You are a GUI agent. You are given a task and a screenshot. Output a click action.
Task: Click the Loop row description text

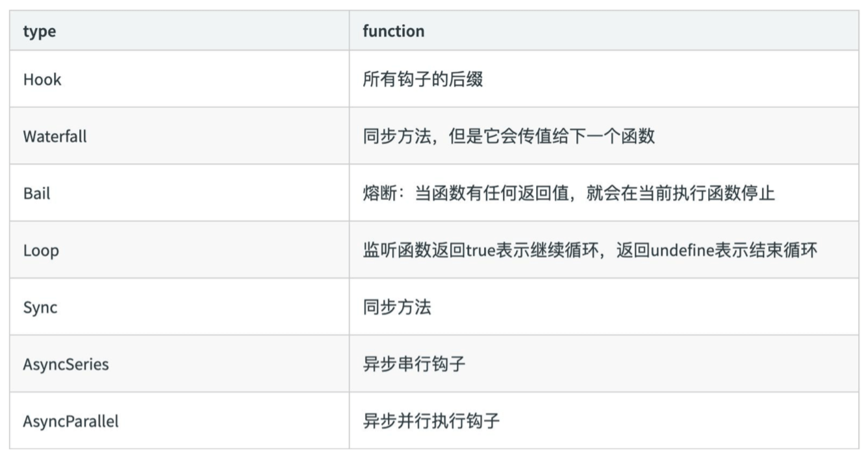pos(590,250)
